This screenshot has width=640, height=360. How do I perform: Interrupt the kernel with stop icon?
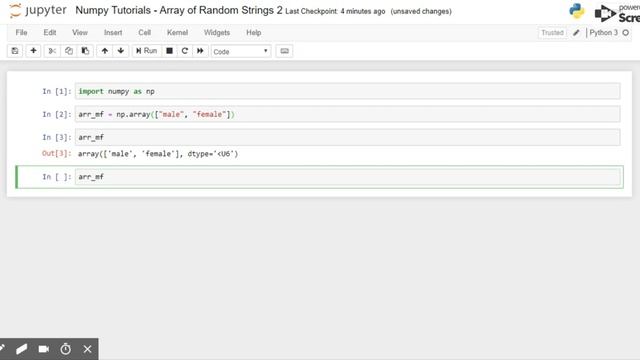(169, 51)
